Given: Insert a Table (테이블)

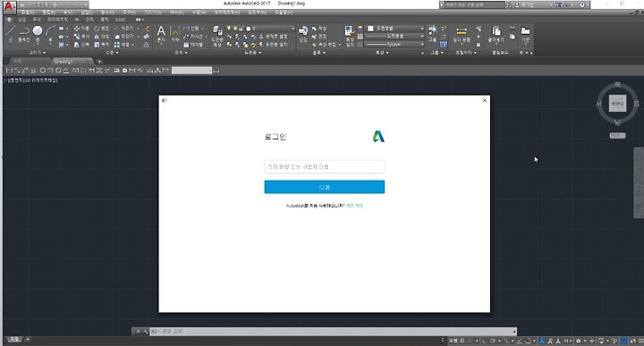Looking at the screenshot, I should tap(193, 45).
